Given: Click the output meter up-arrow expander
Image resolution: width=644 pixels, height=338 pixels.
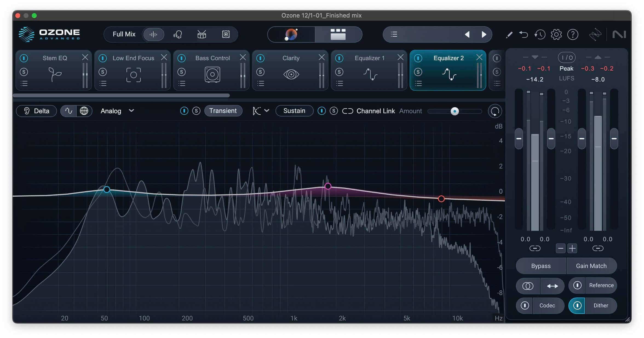Looking at the screenshot, I should 598,57.
